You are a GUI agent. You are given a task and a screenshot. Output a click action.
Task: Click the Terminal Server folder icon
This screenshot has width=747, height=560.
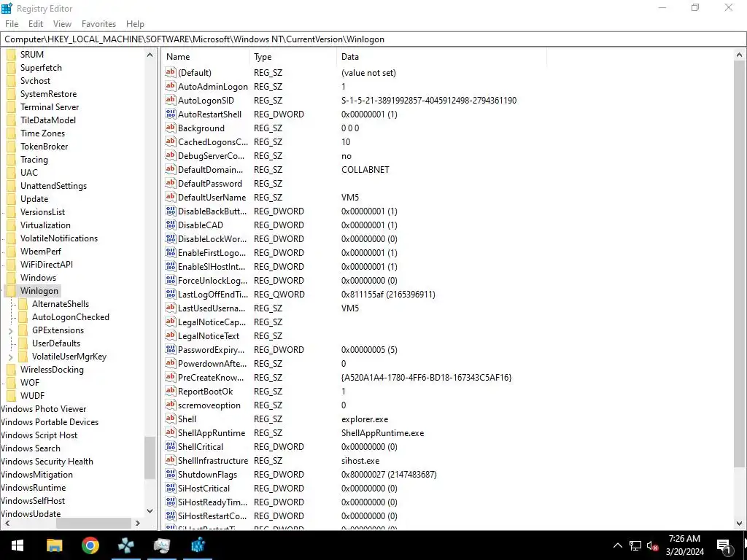tap(12, 107)
